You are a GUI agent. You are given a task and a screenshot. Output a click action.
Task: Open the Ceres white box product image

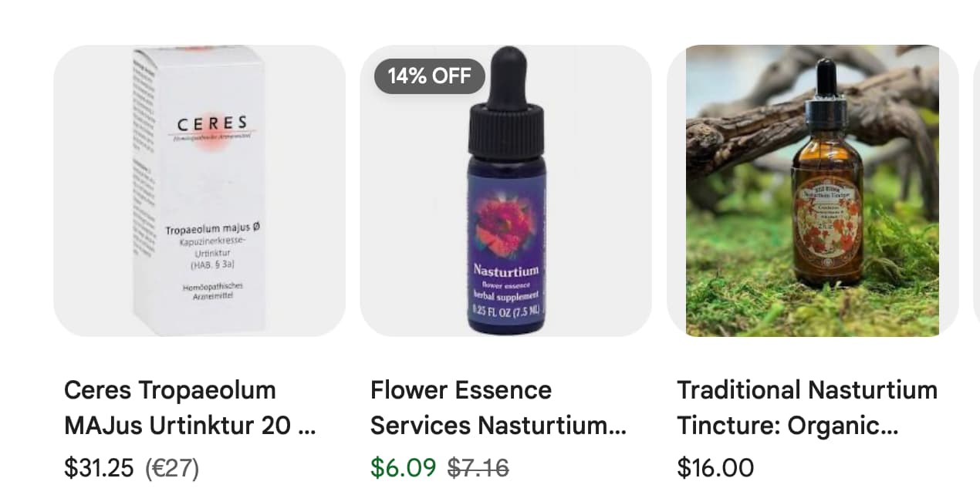point(199,190)
